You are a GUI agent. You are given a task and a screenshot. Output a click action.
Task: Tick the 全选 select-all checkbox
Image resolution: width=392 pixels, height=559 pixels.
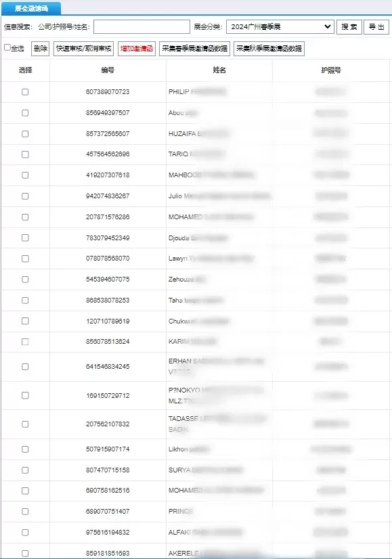tap(7, 47)
